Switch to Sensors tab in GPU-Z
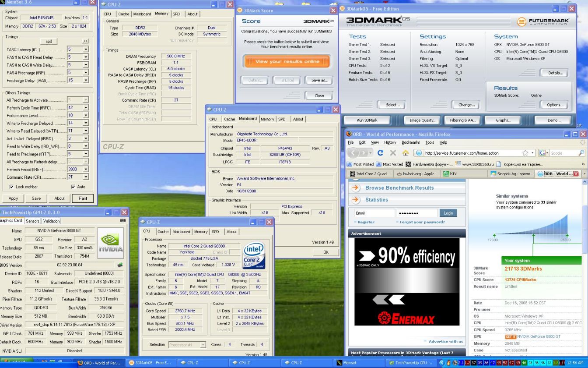This screenshot has height=368, width=588. 32,221
